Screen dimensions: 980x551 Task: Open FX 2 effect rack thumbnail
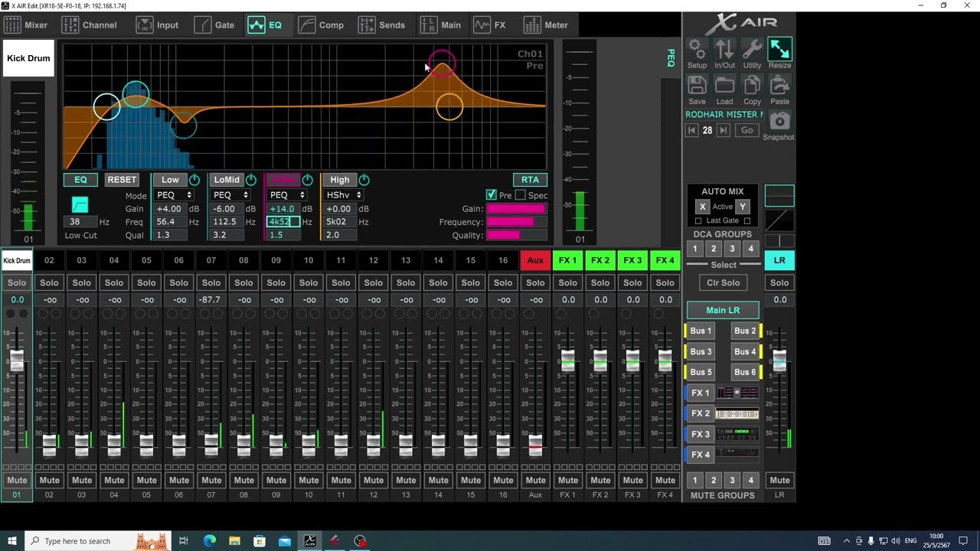[x=737, y=413]
